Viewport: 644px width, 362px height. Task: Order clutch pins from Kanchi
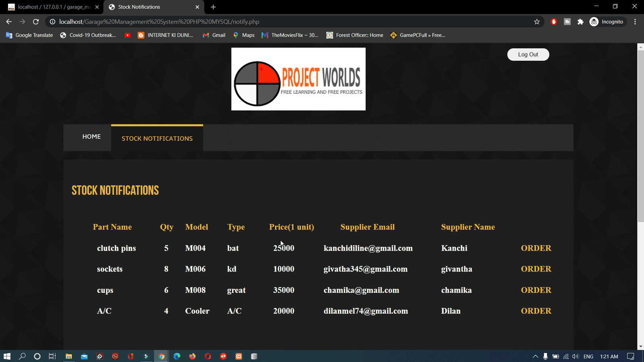click(x=536, y=248)
